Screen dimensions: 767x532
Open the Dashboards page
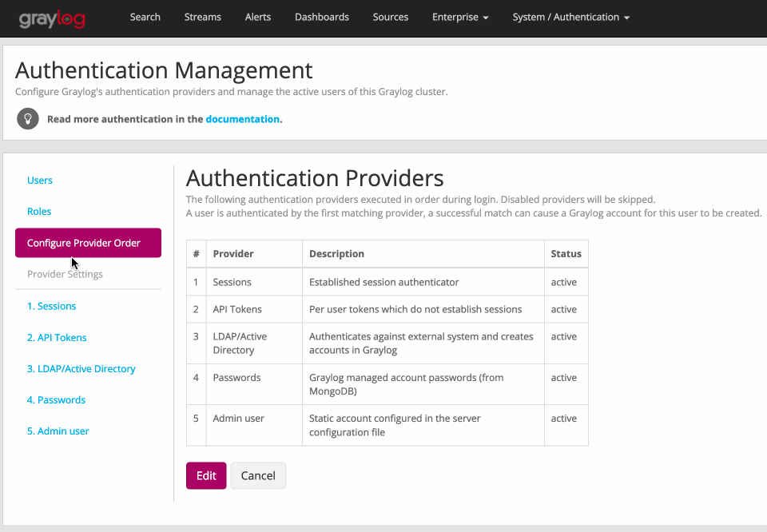[x=321, y=17]
